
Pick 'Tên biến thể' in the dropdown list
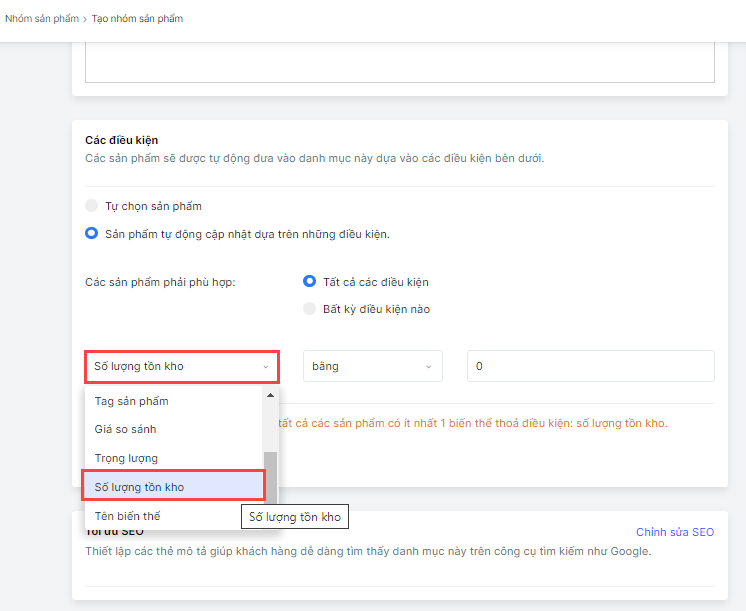[128, 516]
